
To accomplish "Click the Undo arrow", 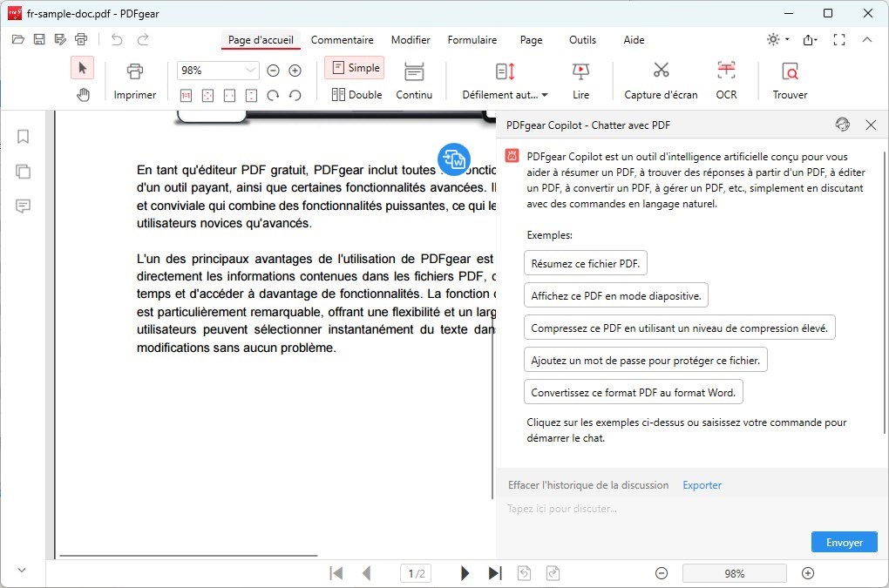I will coord(117,40).
